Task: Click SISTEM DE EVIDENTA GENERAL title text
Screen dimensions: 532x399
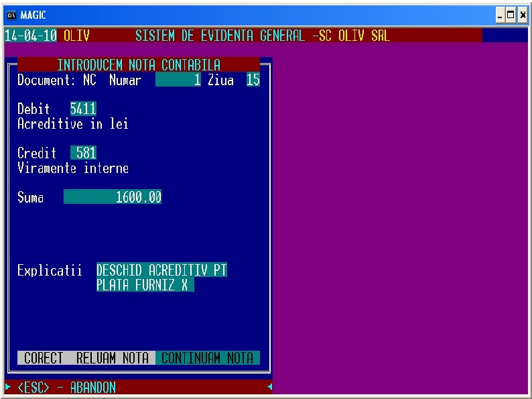Action: 220,36
